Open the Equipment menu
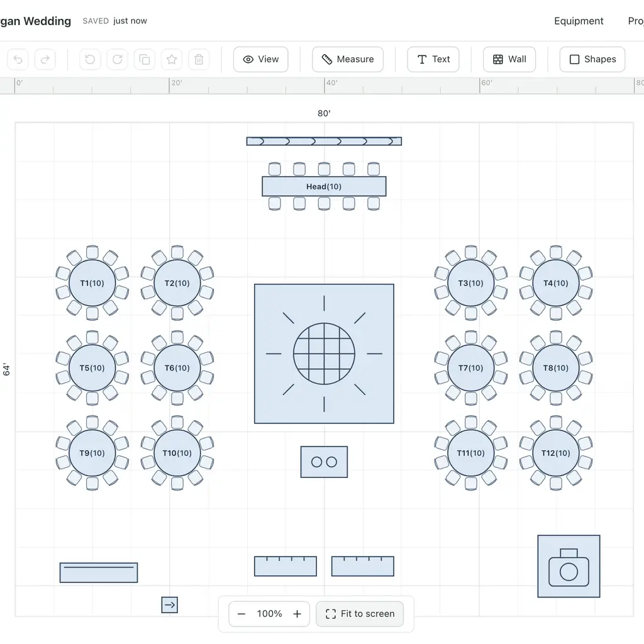Image resolution: width=644 pixels, height=644 pixels. (x=579, y=21)
